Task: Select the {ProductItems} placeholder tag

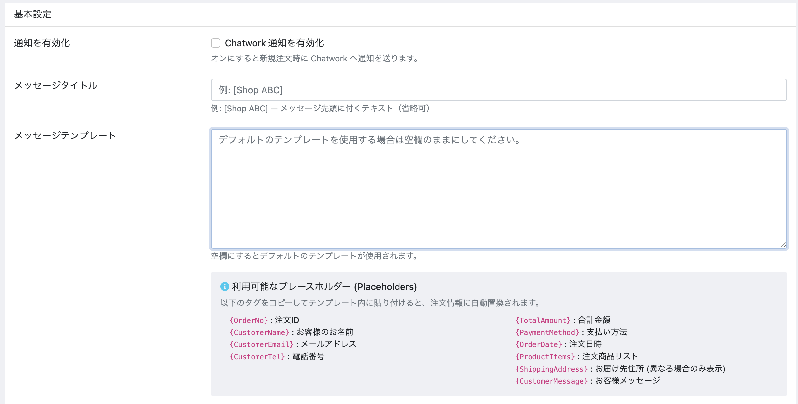Action: point(545,357)
